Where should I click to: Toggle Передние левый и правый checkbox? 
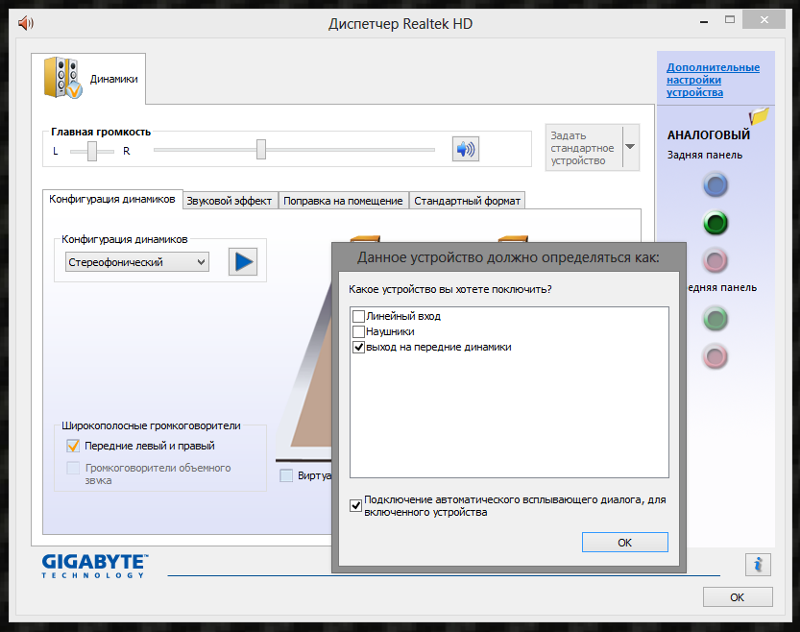73,446
